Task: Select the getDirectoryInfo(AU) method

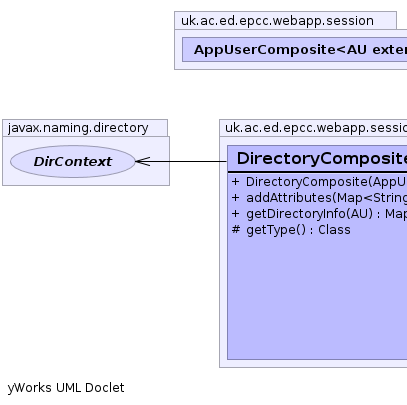Action: point(319,214)
